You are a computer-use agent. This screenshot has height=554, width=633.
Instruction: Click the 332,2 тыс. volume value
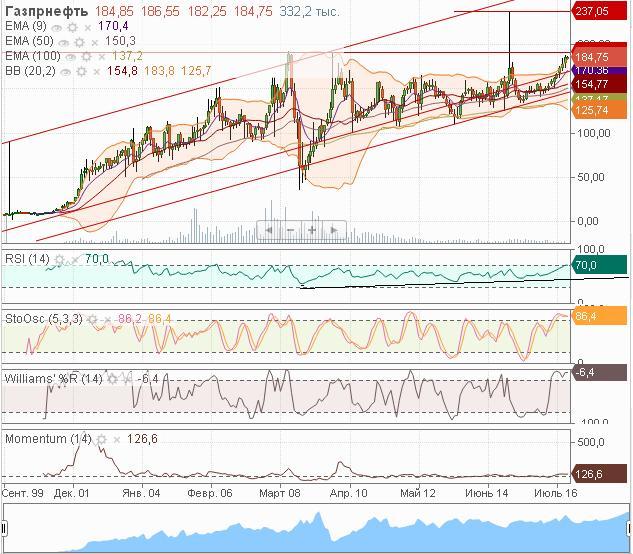tap(309, 12)
